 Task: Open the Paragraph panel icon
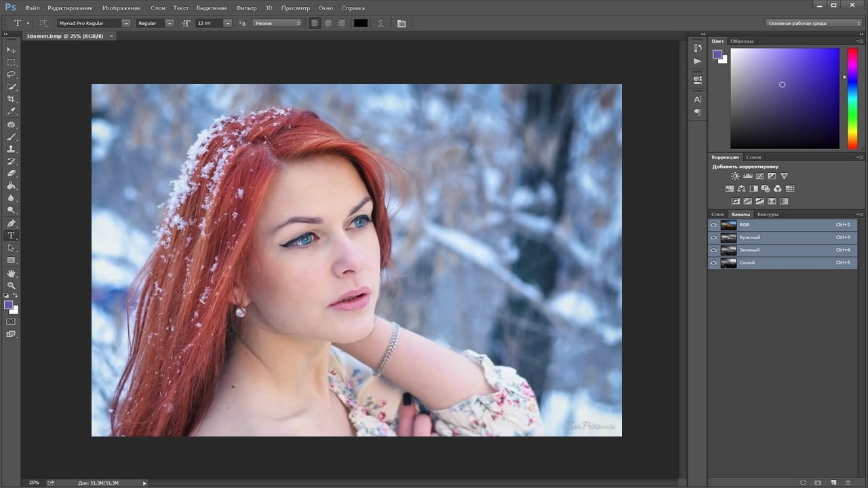pyautogui.click(x=698, y=113)
